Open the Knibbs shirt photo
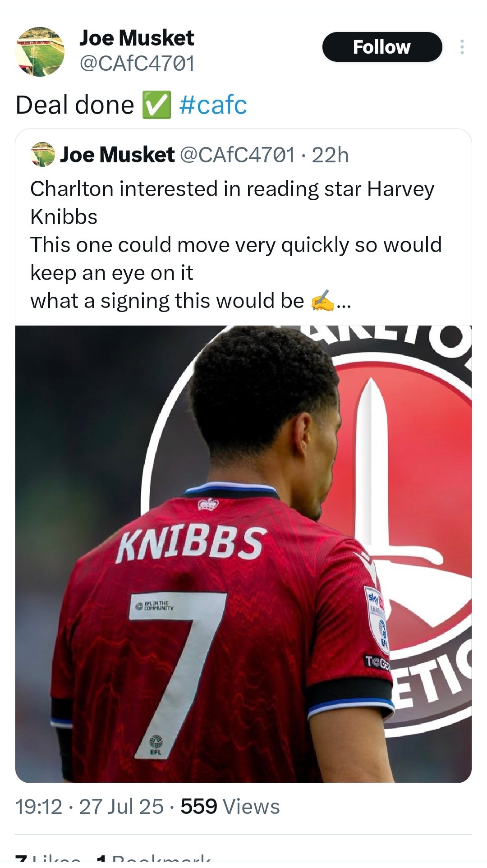The height and width of the screenshot is (868, 487). tap(243, 554)
